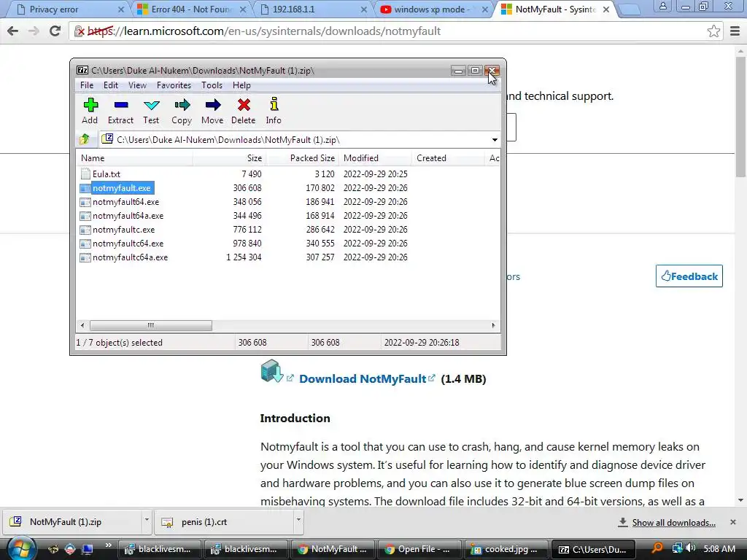Click the Add button in 7-Zip toolbar
Viewport: 747px width, 560px height.
[90, 111]
